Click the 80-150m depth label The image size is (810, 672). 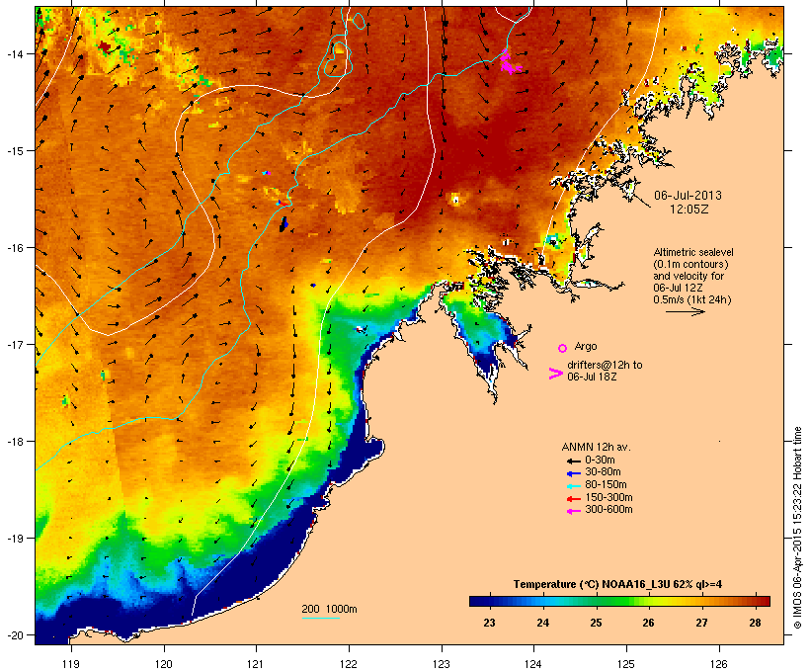(x=606, y=484)
